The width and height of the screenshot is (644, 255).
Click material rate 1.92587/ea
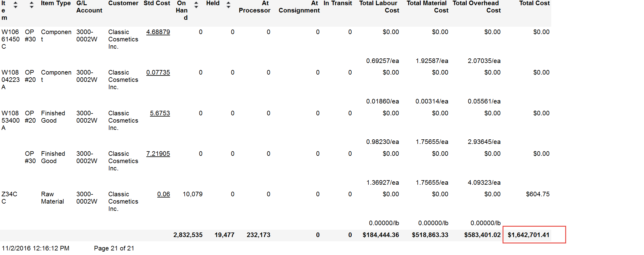coord(432,61)
